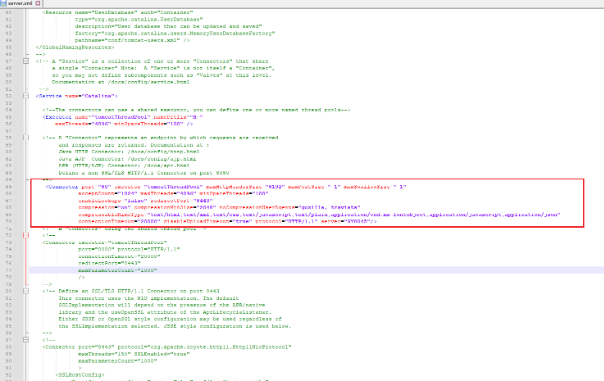Click the type="org.apache.catalina.UserDatabase" line
This screenshot has height=381, width=604.
coord(139,19)
